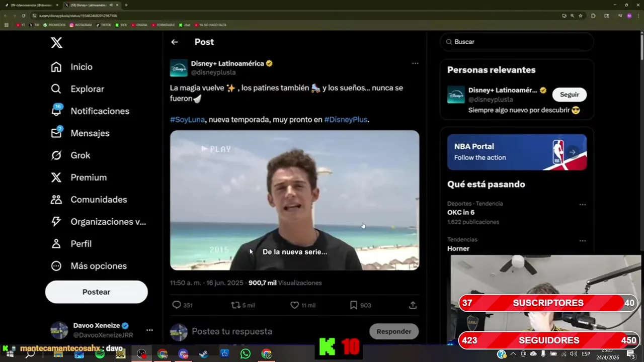This screenshot has height=362, width=644.
Task: Open Perfil in the sidebar
Action: click(x=71, y=244)
